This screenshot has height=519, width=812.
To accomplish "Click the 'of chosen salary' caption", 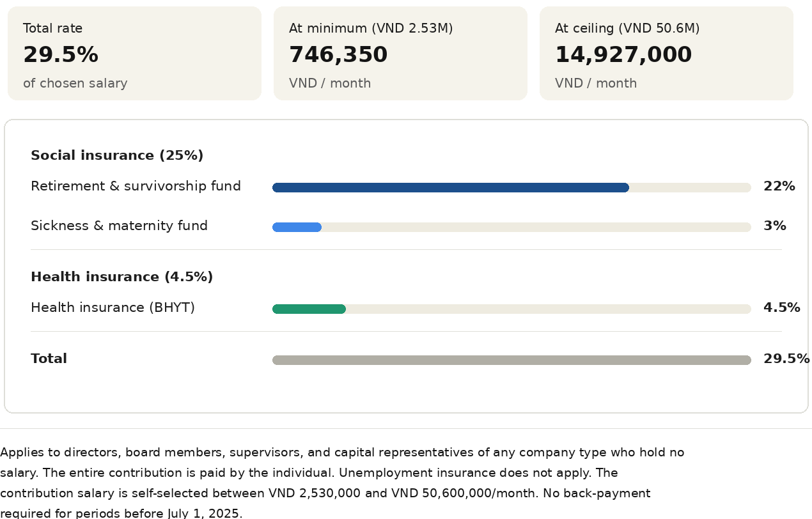I will tap(75, 83).
